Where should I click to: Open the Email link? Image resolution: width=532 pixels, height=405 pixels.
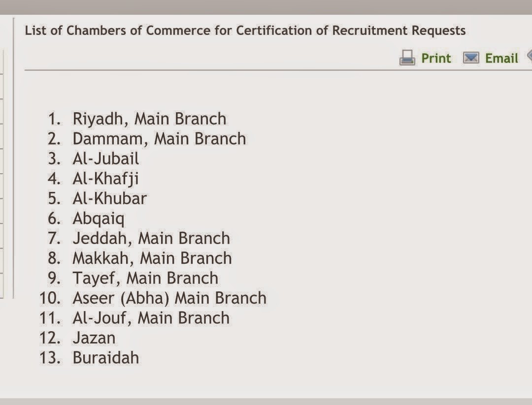click(x=501, y=58)
